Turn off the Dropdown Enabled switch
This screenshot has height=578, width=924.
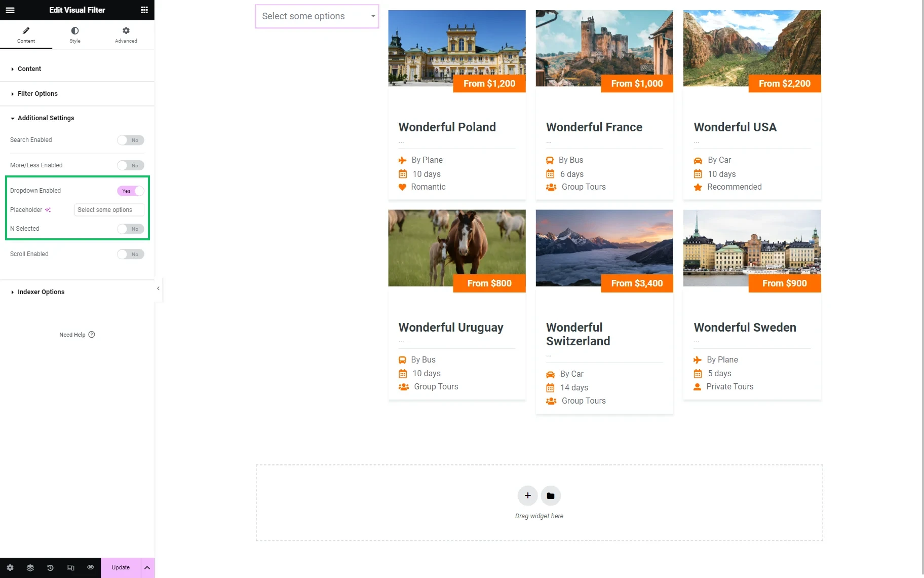pos(131,191)
